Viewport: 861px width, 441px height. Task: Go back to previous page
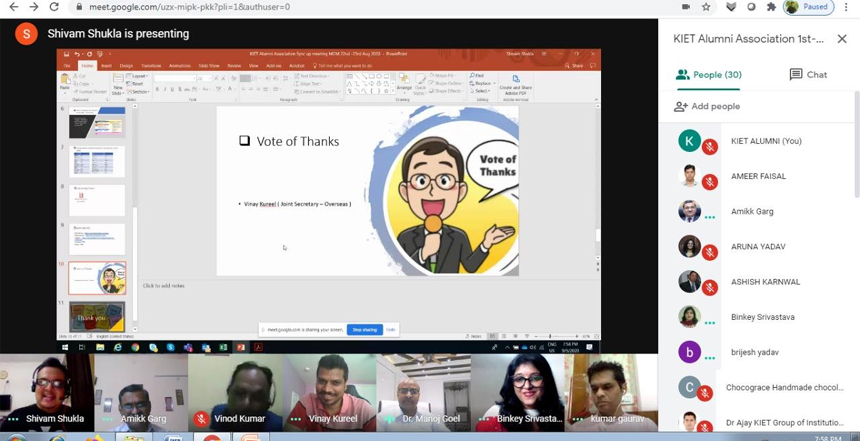tap(12, 7)
